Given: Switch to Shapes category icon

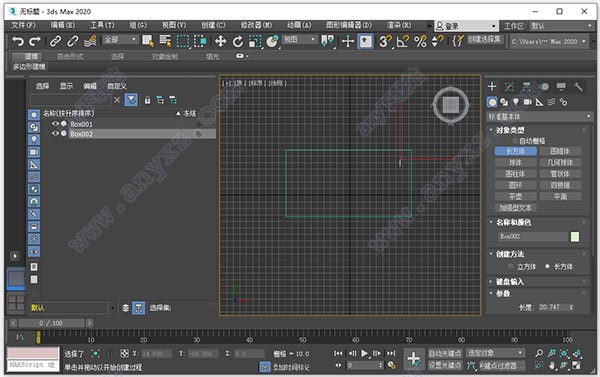Looking at the screenshot, I should [x=504, y=102].
